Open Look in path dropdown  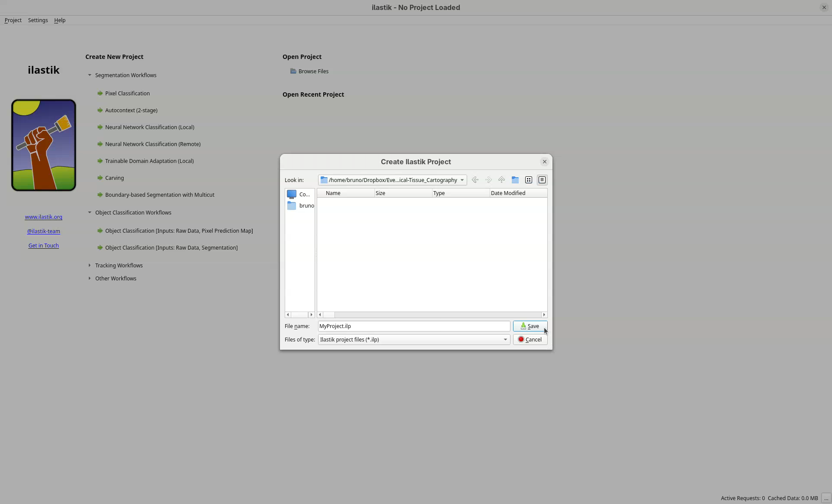462,180
